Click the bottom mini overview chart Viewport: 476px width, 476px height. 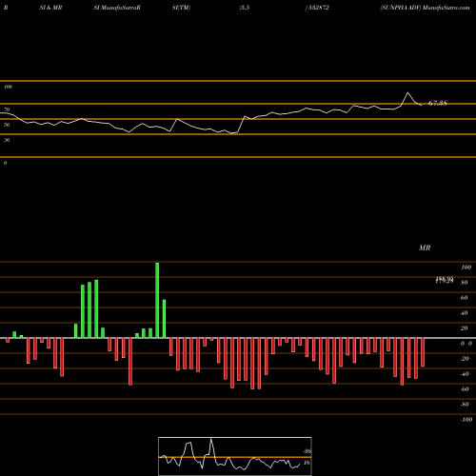pos(235,456)
